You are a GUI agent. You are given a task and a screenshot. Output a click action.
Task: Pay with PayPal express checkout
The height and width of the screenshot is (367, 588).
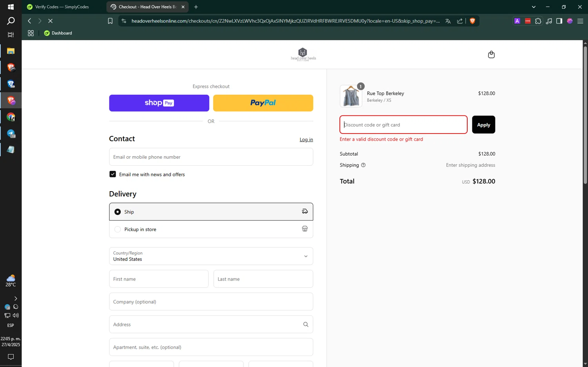(263, 103)
